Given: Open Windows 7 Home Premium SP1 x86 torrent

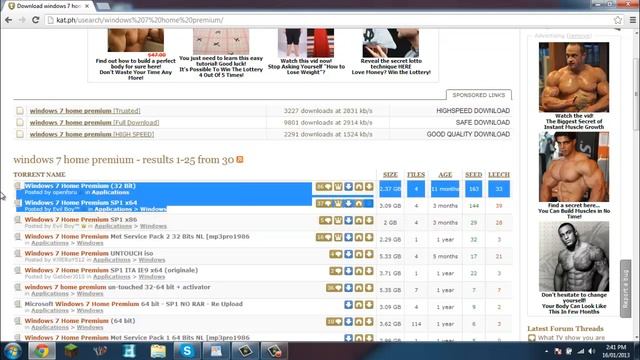Looking at the screenshot, I should tap(81, 219).
